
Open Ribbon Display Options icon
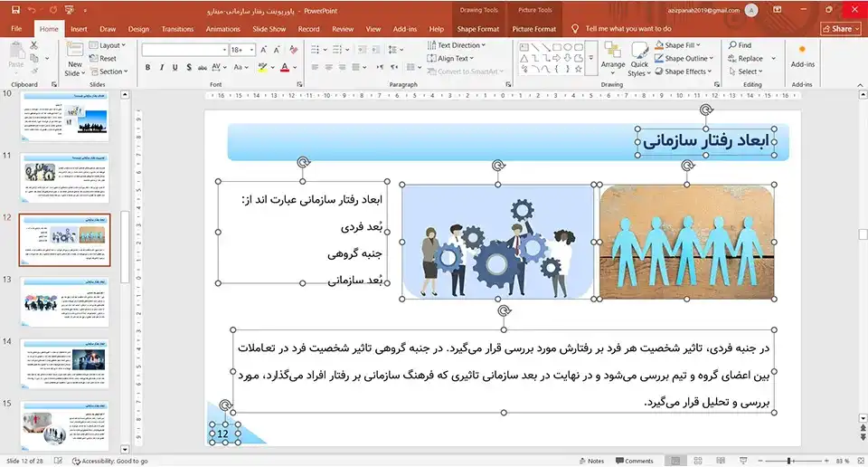pos(778,10)
